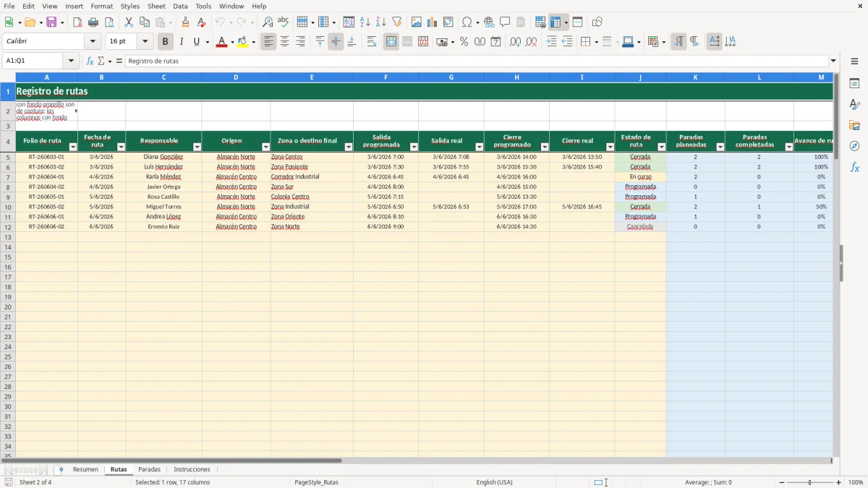Open Draw Functions shapes icon
868x488 pixels.
pos(597,22)
